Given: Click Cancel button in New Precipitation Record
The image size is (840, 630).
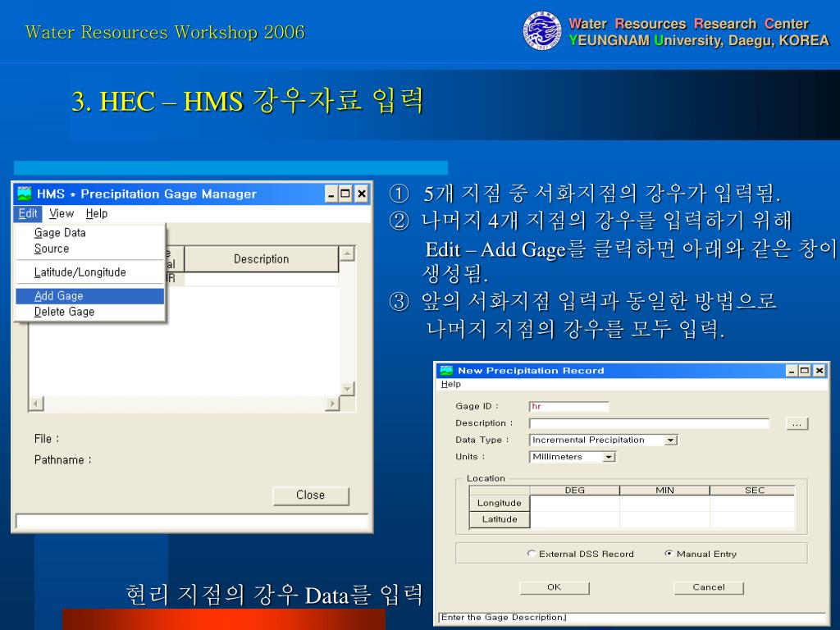Looking at the screenshot, I should pyautogui.click(x=708, y=587).
